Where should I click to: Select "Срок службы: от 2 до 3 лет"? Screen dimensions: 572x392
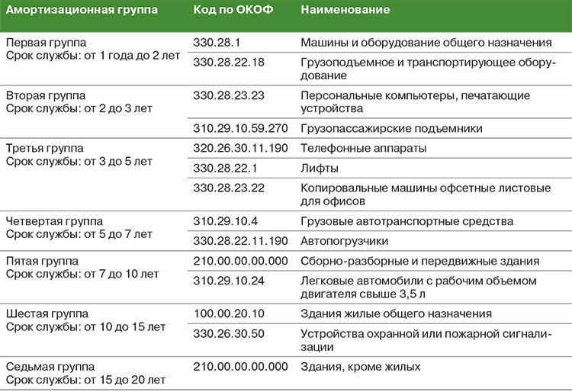[x=79, y=108]
